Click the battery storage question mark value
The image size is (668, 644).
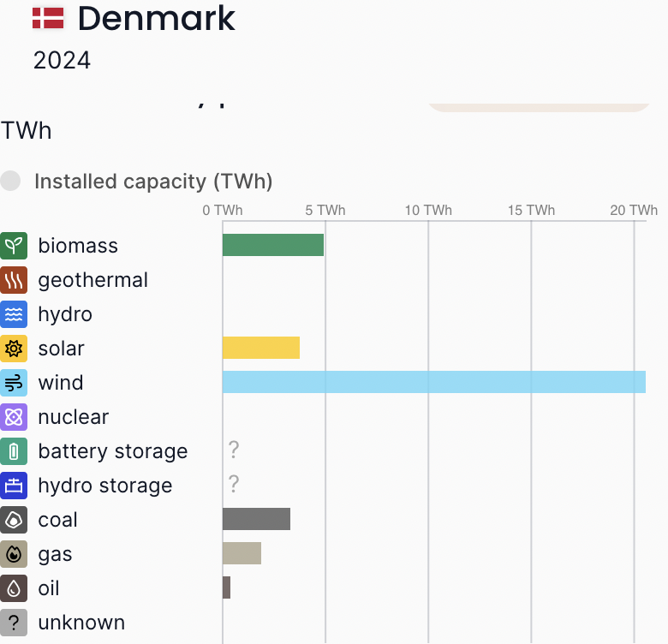pyautogui.click(x=233, y=450)
